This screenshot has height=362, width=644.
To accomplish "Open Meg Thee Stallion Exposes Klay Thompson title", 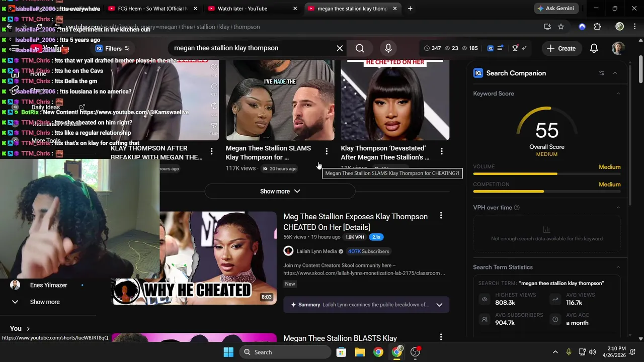I will click(355, 222).
